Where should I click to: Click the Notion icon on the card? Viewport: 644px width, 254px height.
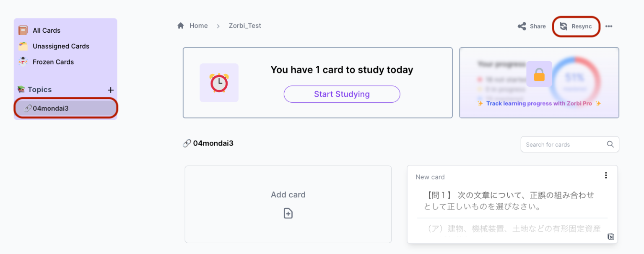611,237
